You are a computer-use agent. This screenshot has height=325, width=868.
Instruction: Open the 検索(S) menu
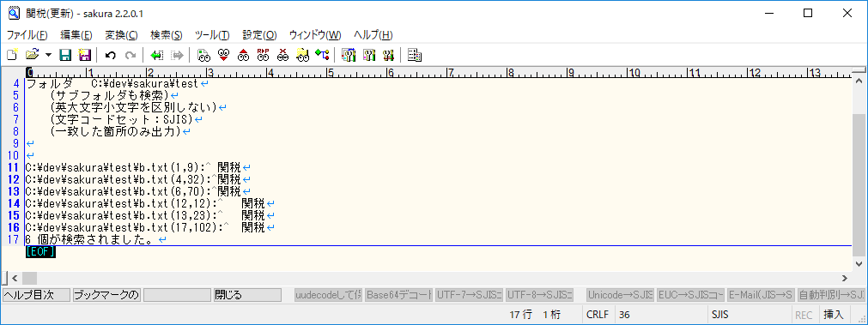point(166,35)
